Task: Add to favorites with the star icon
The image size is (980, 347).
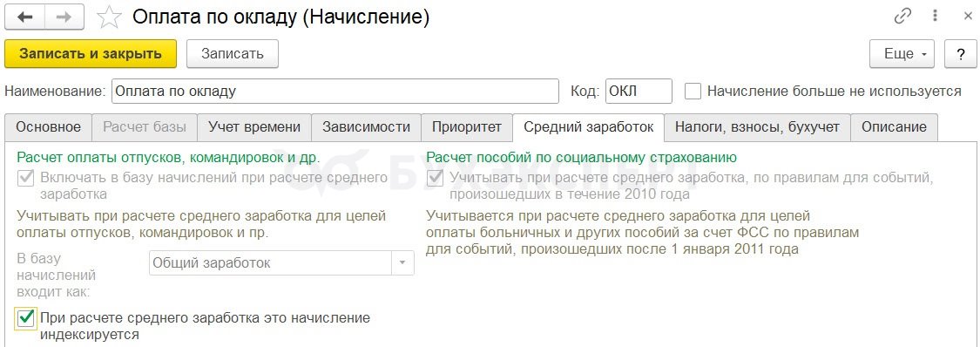Action: point(109,17)
